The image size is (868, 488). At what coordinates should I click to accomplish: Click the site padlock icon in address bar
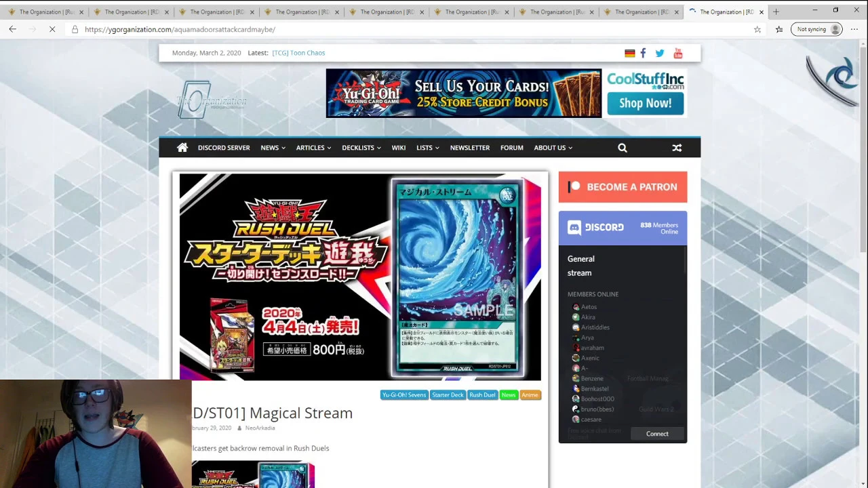[x=75, y=29]
